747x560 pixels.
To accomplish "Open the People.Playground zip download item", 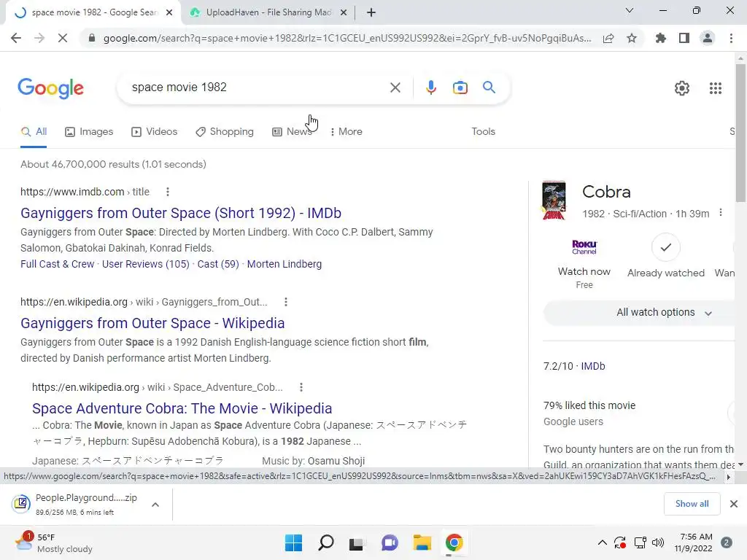I will coord(76,505).
